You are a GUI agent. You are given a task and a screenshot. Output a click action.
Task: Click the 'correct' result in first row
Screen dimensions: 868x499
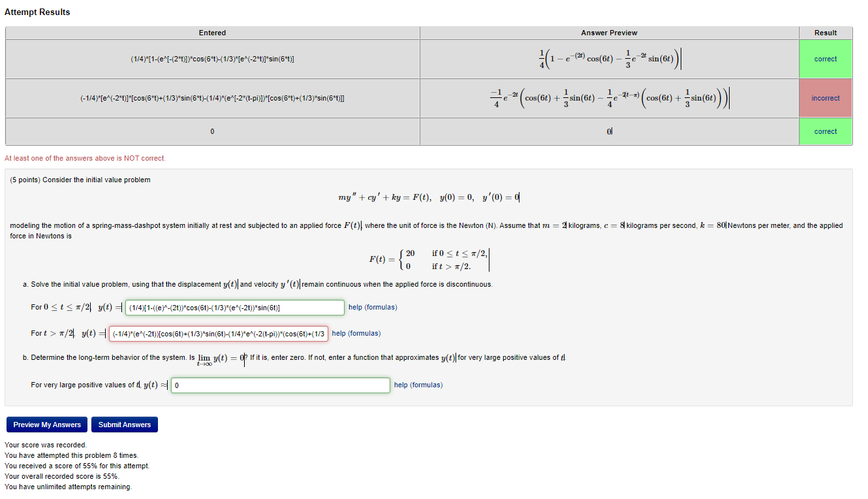pos(826,59)
